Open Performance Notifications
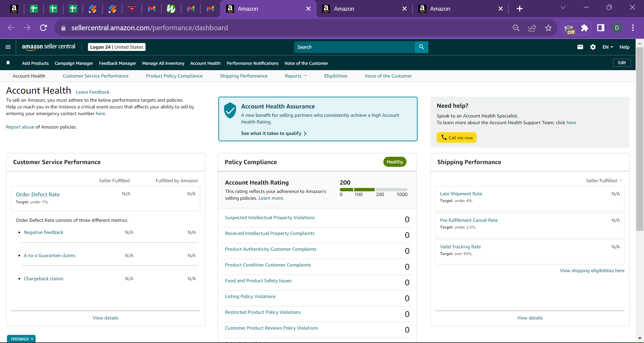Viewport: 644px width, 343px height. pos(253,63)
